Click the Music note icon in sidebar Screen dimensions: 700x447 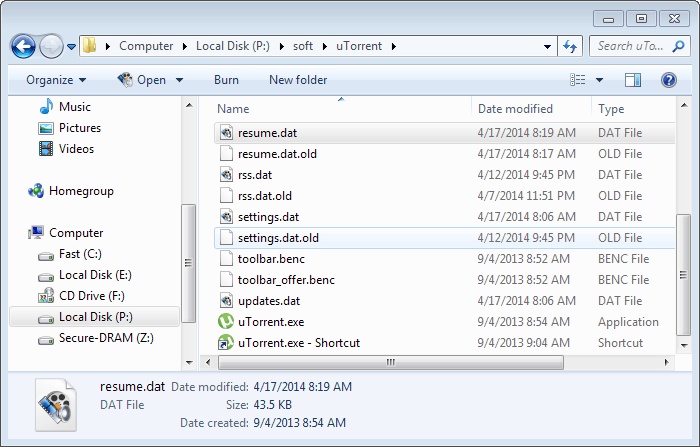(46, 106)
